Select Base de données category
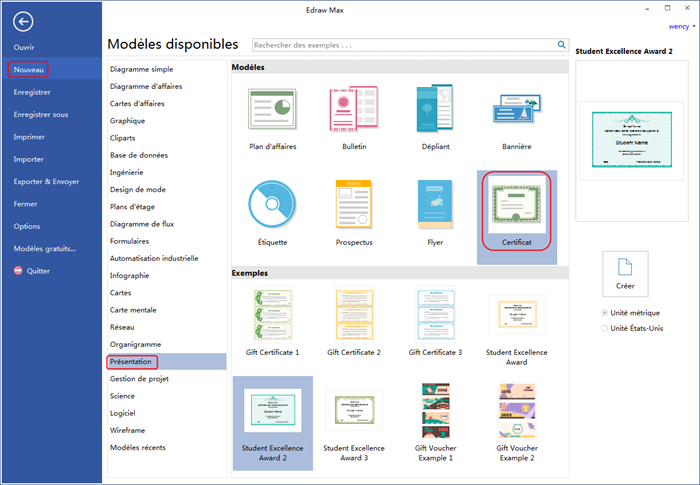Image resolution: width=700 pixels, height=485 pixels. coord(139,155)
